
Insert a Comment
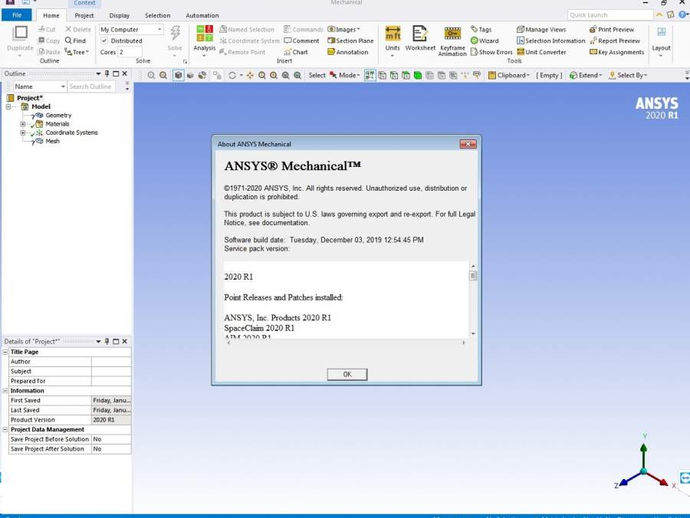pyautogui.click(x=301, y=40)
